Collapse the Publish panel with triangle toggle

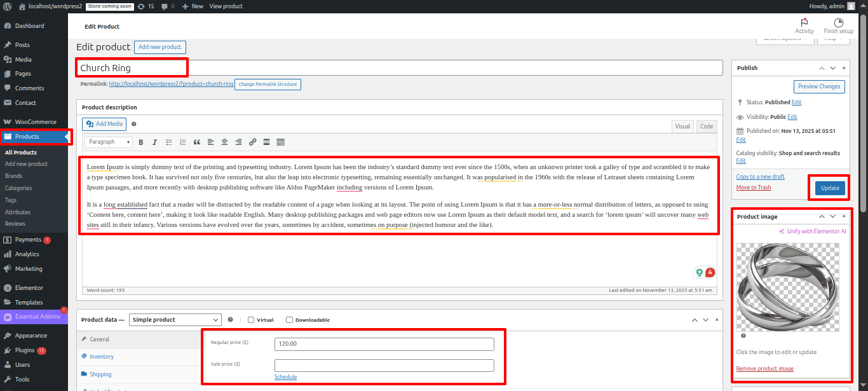844,68
